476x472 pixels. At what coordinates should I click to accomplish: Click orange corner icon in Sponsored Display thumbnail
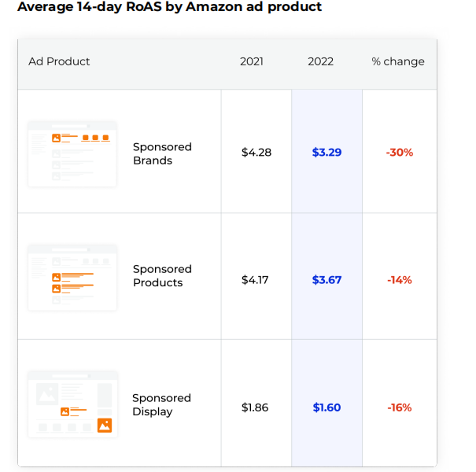[104, 426]
